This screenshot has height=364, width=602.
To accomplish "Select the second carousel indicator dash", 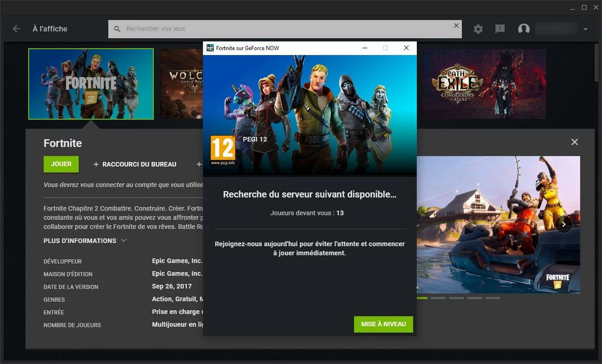I will 438,298.
